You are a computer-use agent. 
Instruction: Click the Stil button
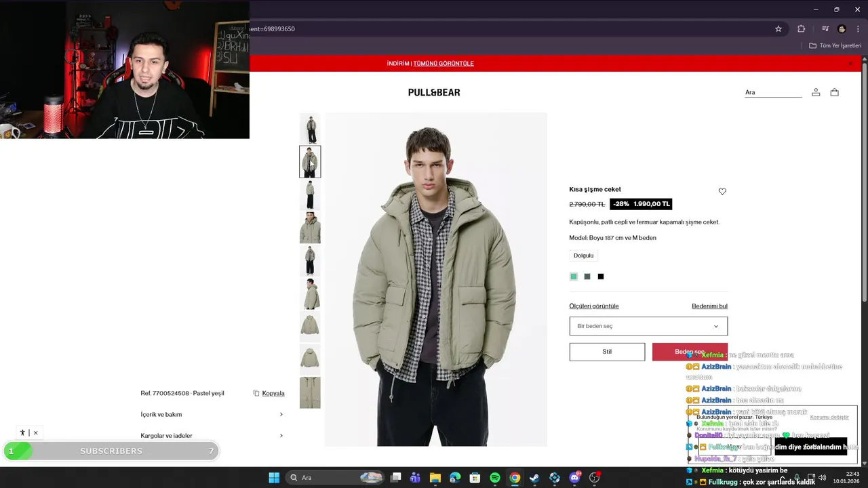tap(607, 352)
